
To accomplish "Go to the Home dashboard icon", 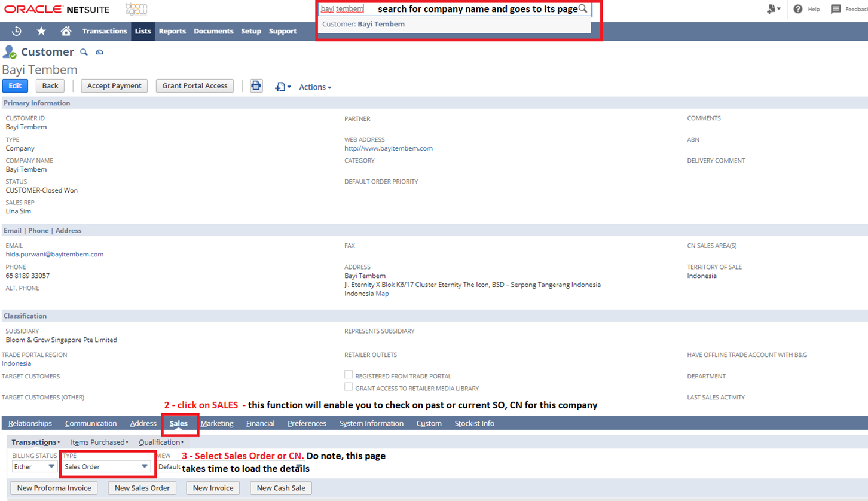I will pos(66,31).
